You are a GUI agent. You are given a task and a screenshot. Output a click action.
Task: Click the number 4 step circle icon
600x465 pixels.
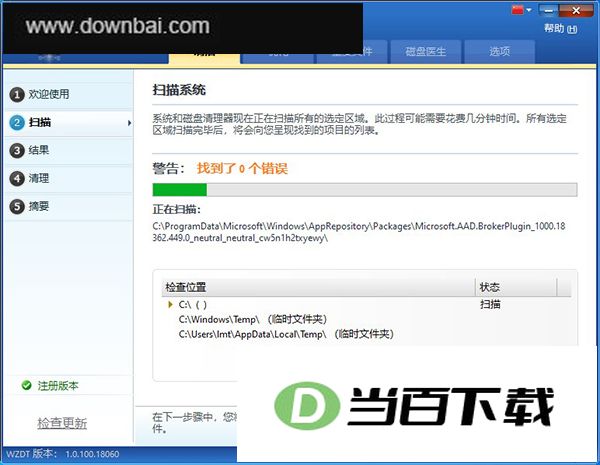17,178
